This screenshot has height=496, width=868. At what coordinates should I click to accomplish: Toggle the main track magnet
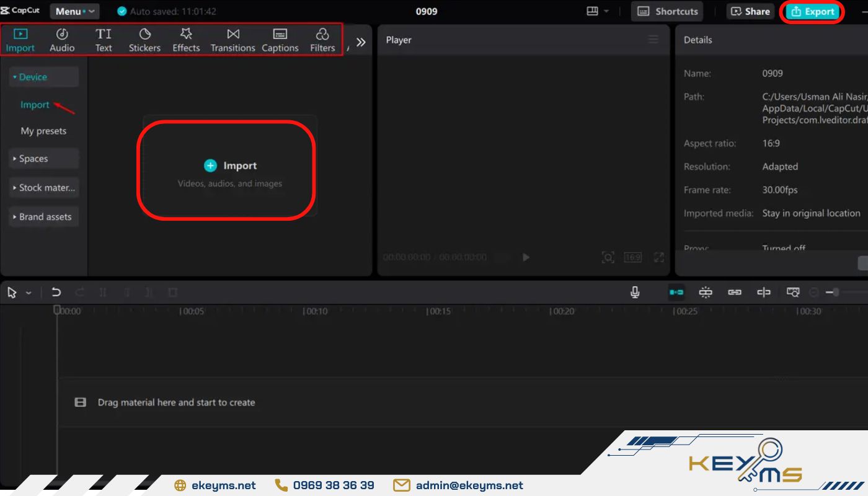pos(676,292)
